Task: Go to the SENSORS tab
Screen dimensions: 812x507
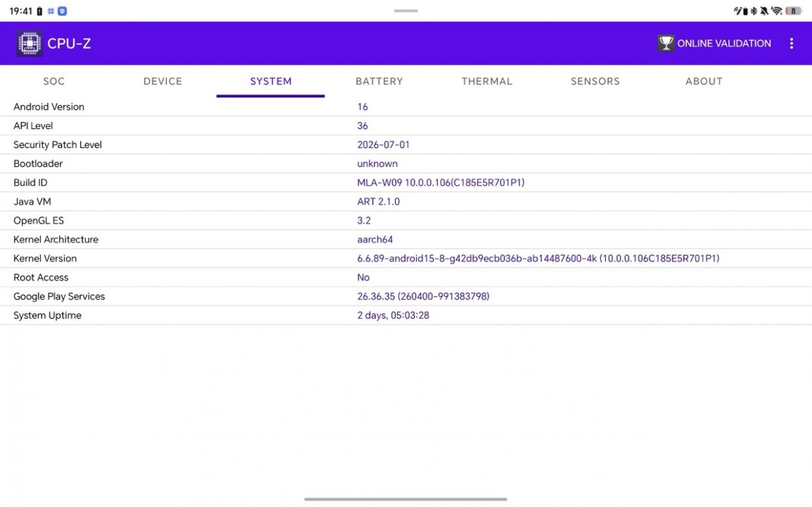Action: [595, 81]
